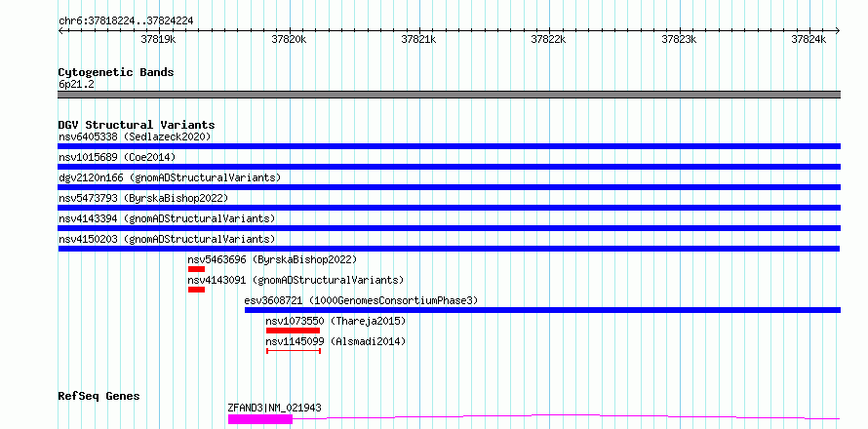Click the 37819k ruler tick label

coord(158,39)
